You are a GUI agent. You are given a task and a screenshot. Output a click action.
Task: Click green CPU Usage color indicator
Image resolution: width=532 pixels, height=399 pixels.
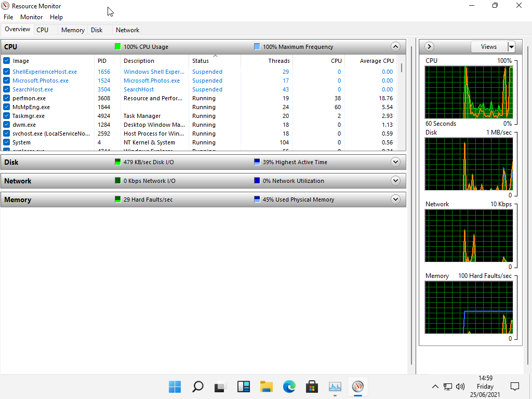click(x=118, y=47)
